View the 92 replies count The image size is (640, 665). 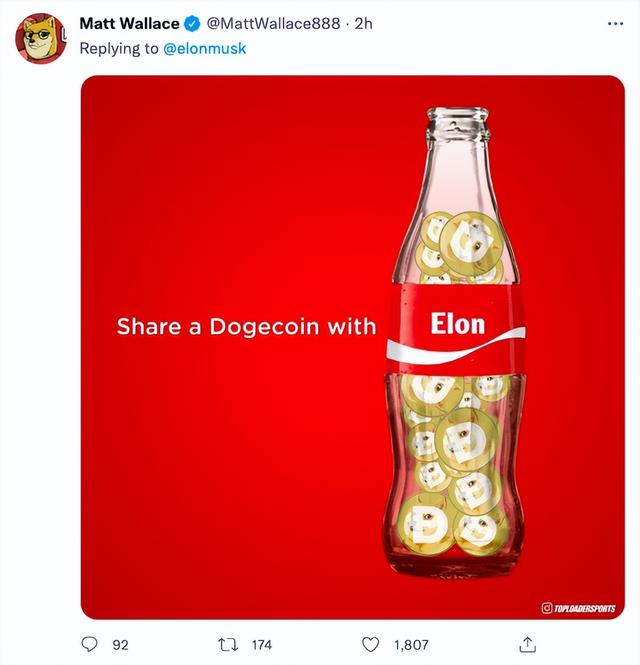click(120, 645)
